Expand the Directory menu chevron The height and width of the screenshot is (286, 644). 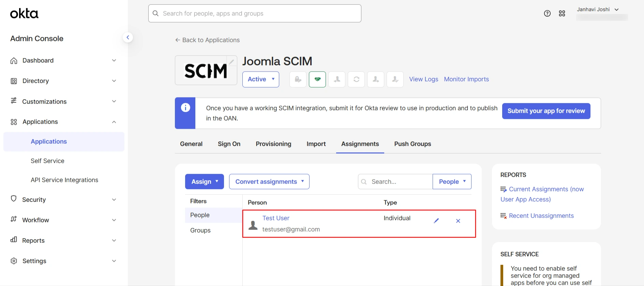[114, 81]
